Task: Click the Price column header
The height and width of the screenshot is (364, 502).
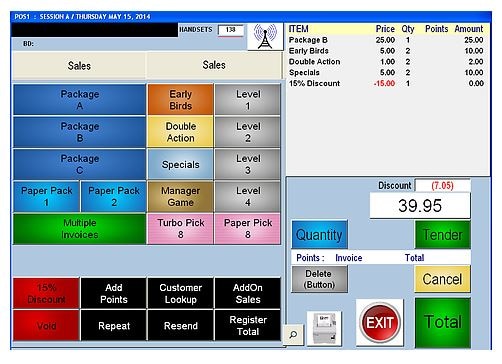Action: pos(385,29)
